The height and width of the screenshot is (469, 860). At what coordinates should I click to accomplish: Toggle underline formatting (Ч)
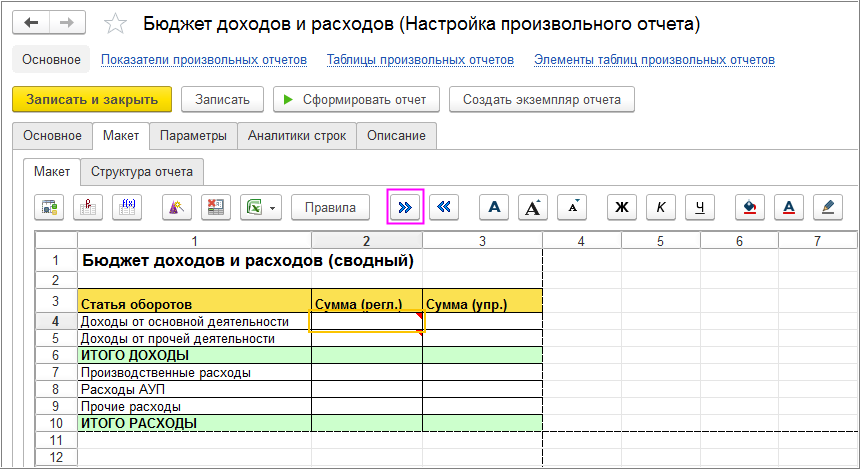[700, 207]
